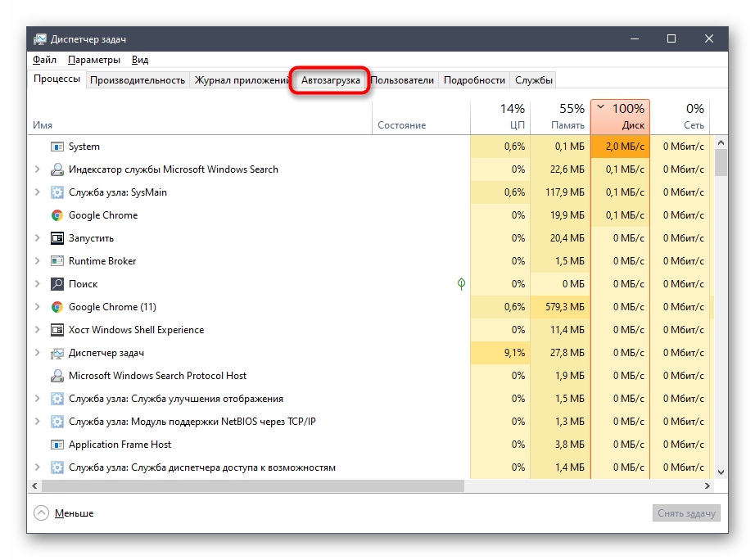Click the Runtime Broker process icon
The image size is (755, 560).
57,261
